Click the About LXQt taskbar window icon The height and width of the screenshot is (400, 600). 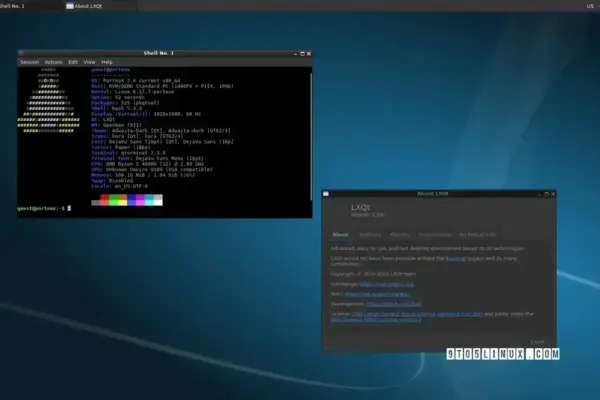70,6
